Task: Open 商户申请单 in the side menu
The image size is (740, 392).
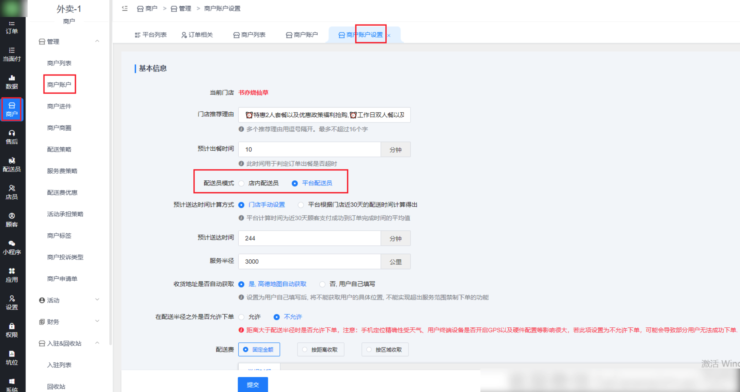Action: (x=62, y=279)
